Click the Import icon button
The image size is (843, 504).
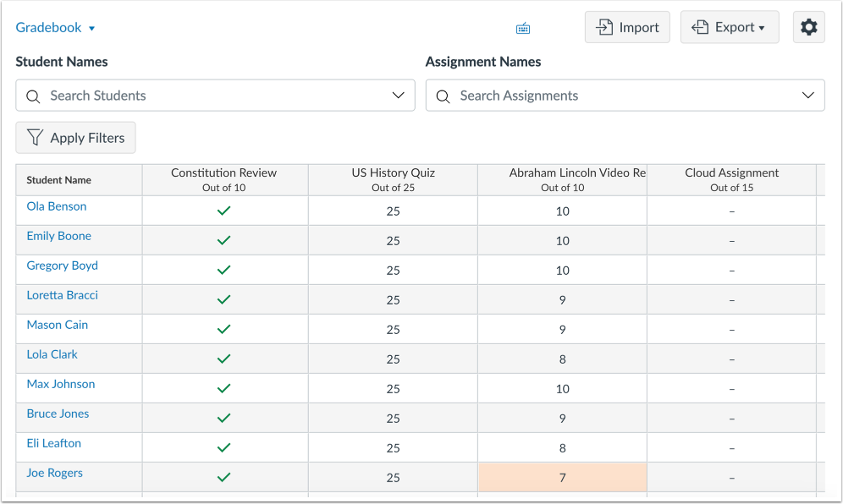pos(606,26)
